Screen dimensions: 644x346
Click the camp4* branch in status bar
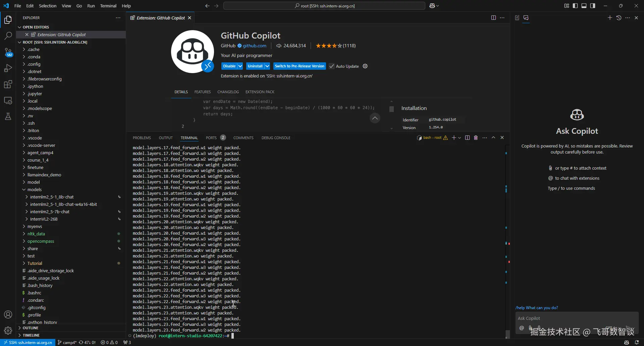click(67, 342)
